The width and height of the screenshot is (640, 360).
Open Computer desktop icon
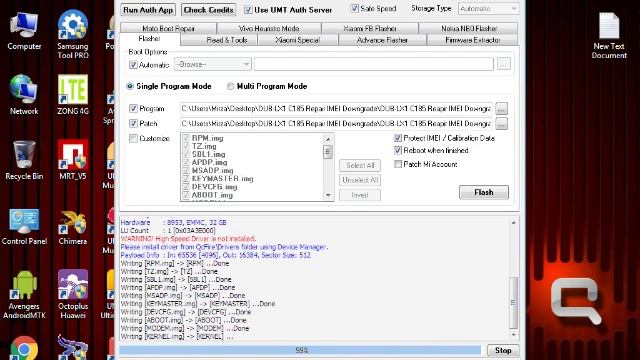24,31
